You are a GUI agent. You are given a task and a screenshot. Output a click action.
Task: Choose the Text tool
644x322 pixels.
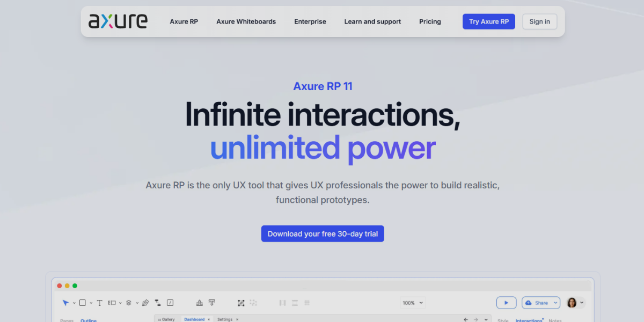[99, 303]
